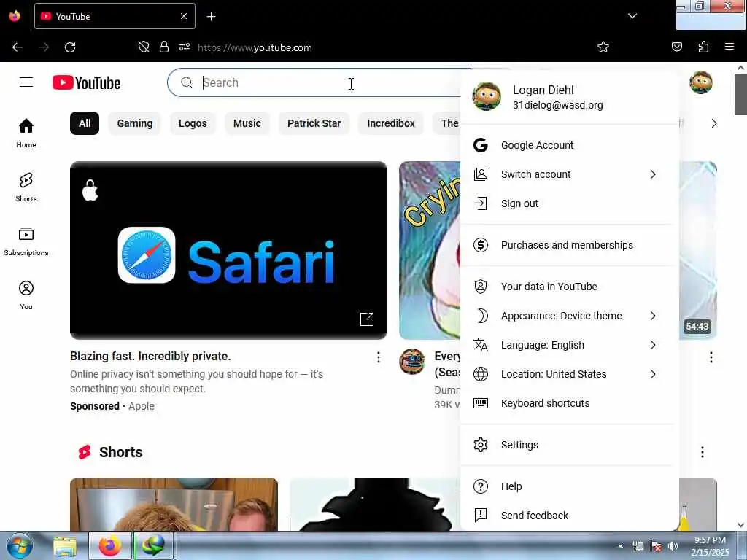The height and width of the screenshot is (560, 747).
Task: Click the profile avatar at top right
Action: click(701, 82)
